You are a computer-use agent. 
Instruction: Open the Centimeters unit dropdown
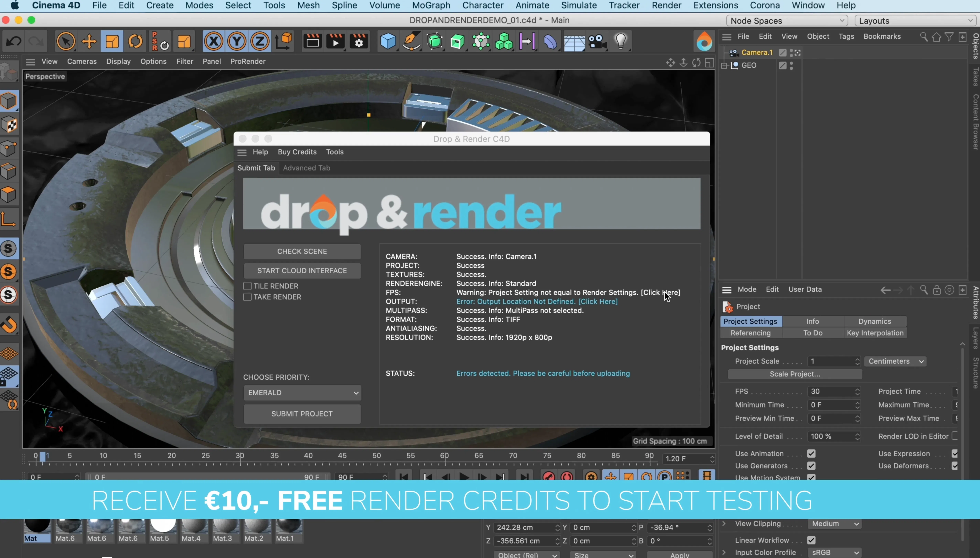(x=895, y=361)
